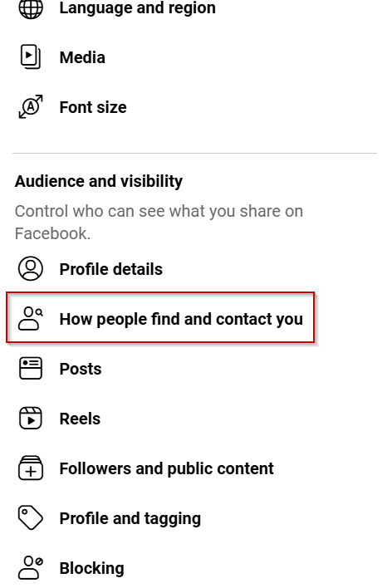Click the Followers plus-box icon

(31, 468)
